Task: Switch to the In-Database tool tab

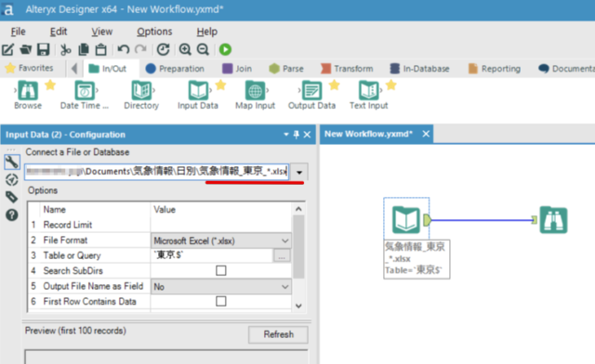Action: (419, 69)
